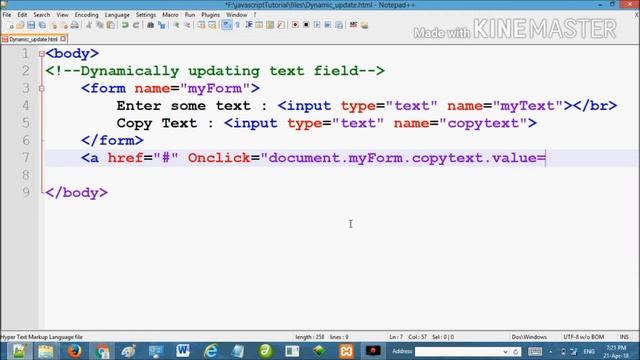Viewport: 640px width, 360px height.
Task: Open Internet Explorer from the taskbar
Action: pos(211,351)
